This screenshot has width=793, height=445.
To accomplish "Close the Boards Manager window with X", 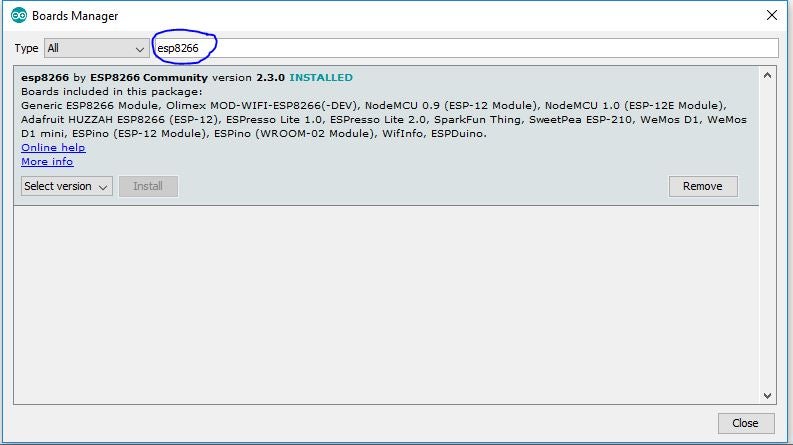I will (771, 16).
